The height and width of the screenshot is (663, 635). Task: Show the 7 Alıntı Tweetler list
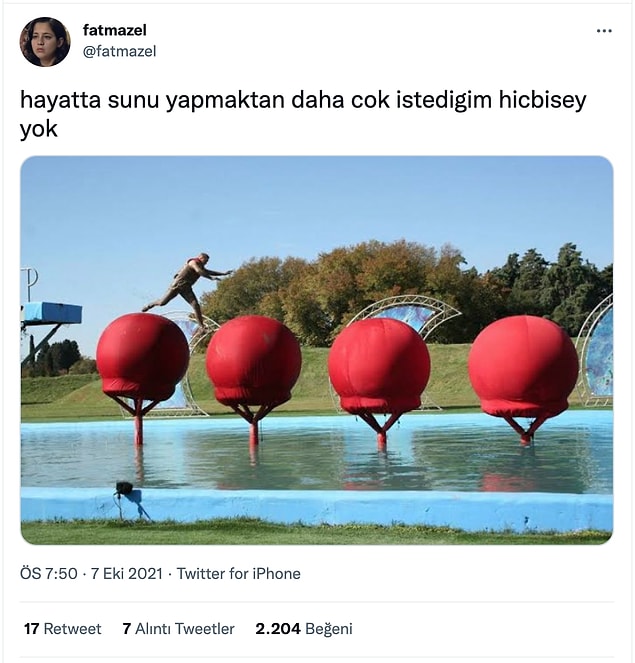pyautogui.click(x=178, y=629)
